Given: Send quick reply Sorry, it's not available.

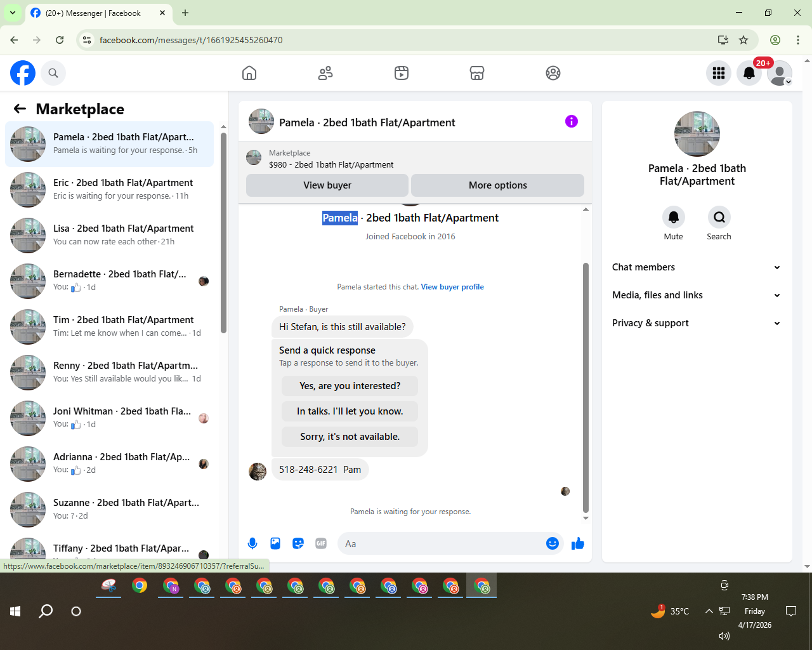Looking at the screenshot, I should (350, 437).
